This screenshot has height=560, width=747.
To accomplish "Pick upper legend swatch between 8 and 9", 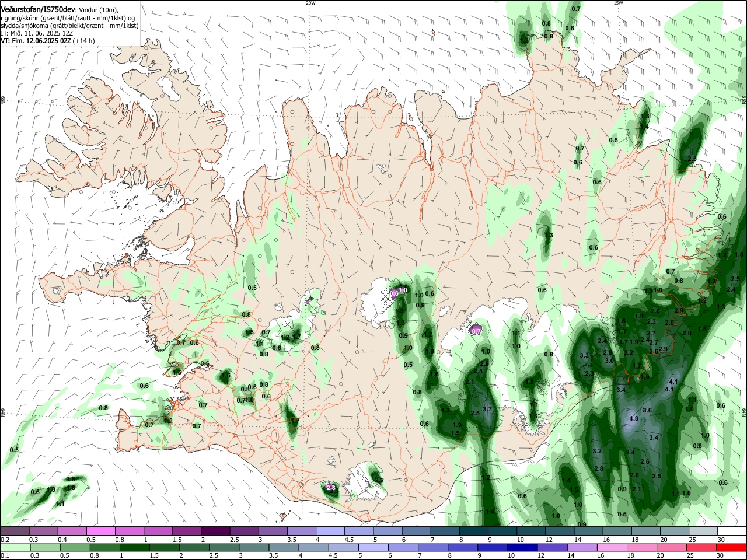I will 473,531.
